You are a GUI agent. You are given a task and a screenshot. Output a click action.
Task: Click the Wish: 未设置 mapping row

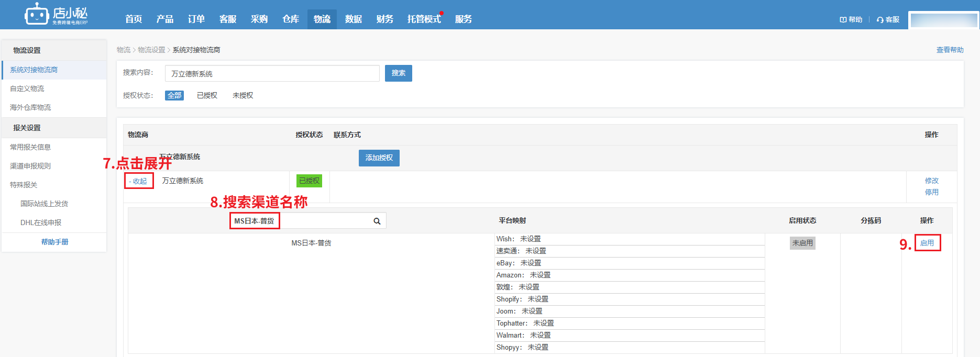pos(630,239)
